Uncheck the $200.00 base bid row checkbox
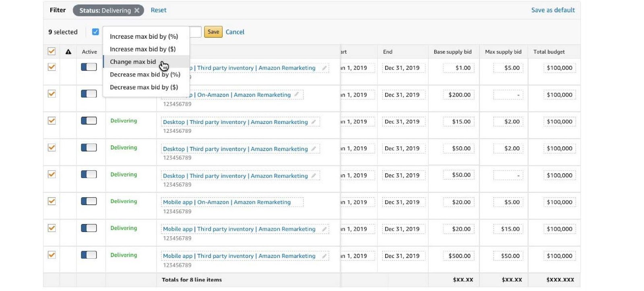Viewport: 644px width, 291px height. tap(52, 94)
